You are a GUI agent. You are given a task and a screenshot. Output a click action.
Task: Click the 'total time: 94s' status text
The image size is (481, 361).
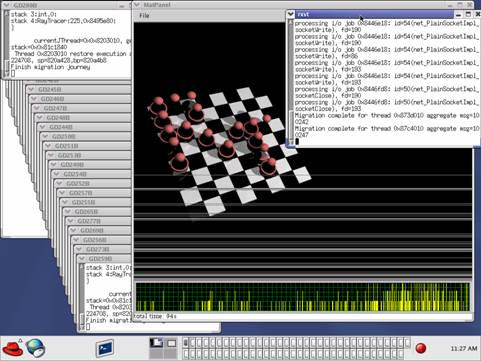click(x=155, y=316)
